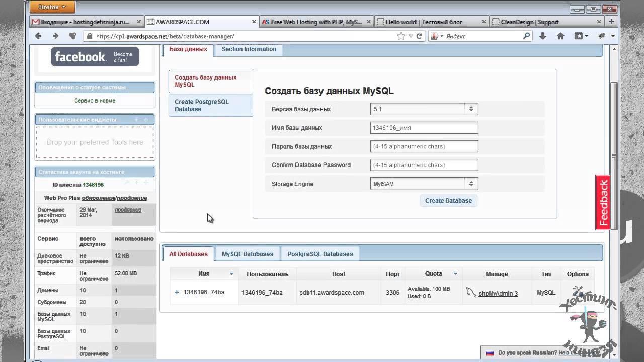Click the Сервис в норме status text
Image resolution: width=644 pixels, height=362 pixels.
[95, 101]
